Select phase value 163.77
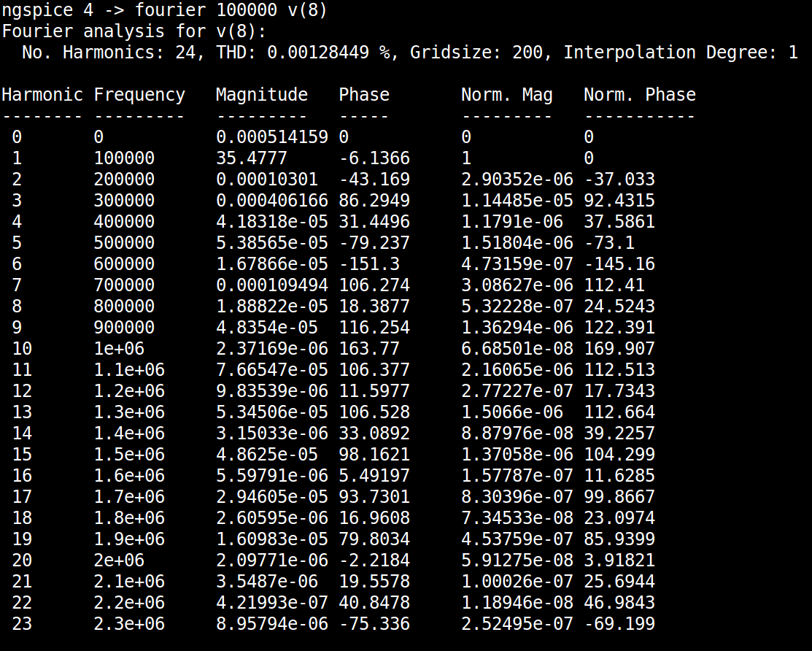Screen dimensions: 812x651 [x=368, y=349]
